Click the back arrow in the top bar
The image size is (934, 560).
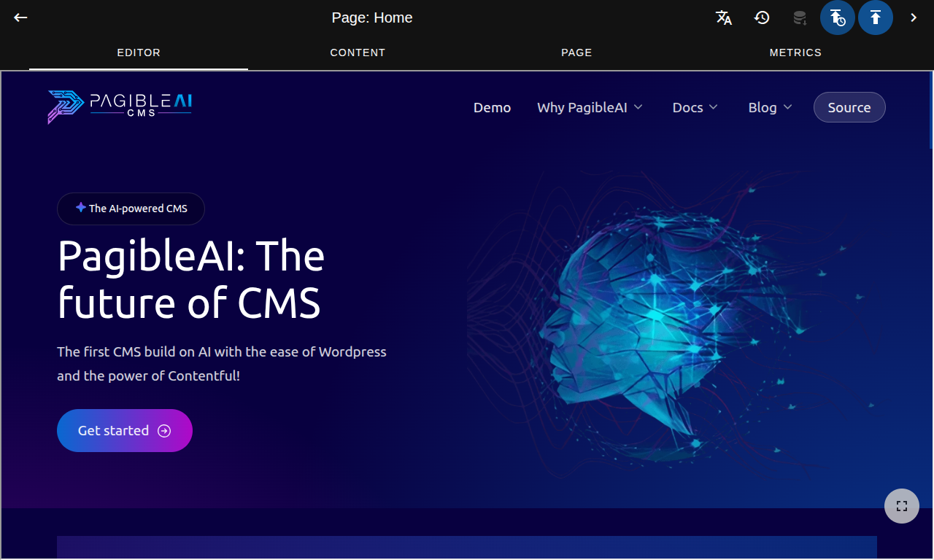(20, 17)
